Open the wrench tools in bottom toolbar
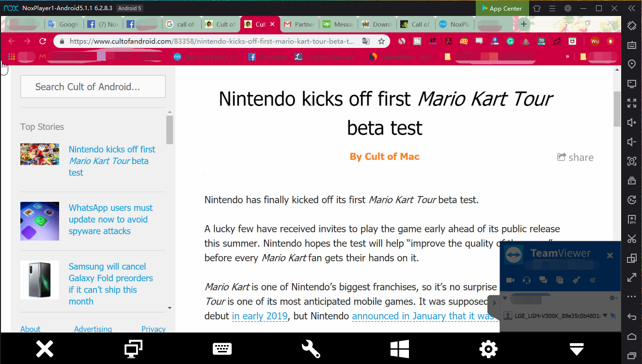Image resolution: width=642 pixels, height=364 pixels. [311, 349]
